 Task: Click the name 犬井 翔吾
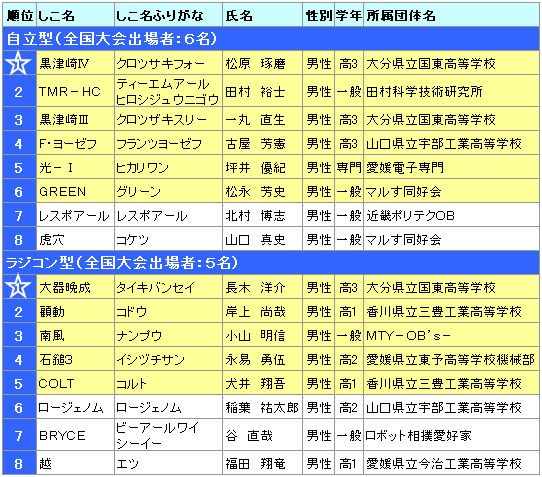tap(255, 384)
